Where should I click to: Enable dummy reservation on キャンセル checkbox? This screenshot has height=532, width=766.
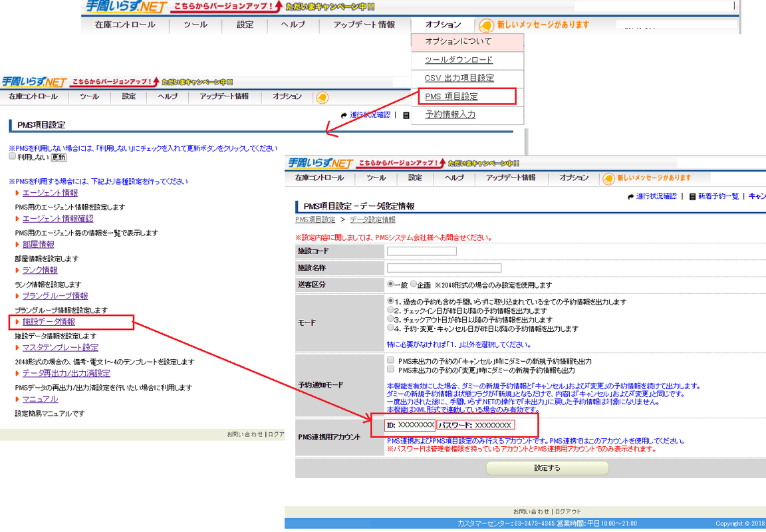tap(391, 360)
